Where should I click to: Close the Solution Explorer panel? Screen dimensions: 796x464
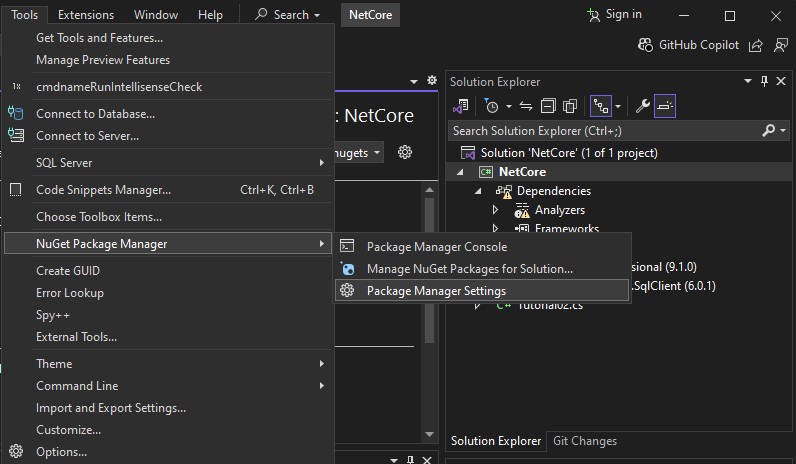pyautogui.click(x=781, y=81)
